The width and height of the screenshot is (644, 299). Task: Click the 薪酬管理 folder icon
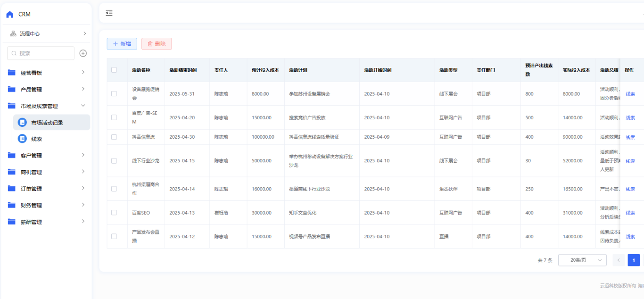coord(12,222)
